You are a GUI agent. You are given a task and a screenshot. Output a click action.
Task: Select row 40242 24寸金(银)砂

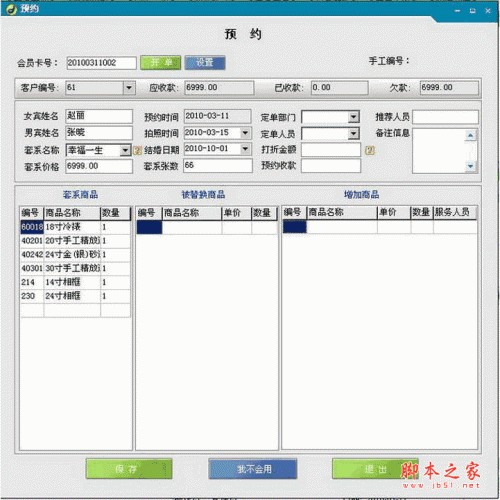point(75,255)
